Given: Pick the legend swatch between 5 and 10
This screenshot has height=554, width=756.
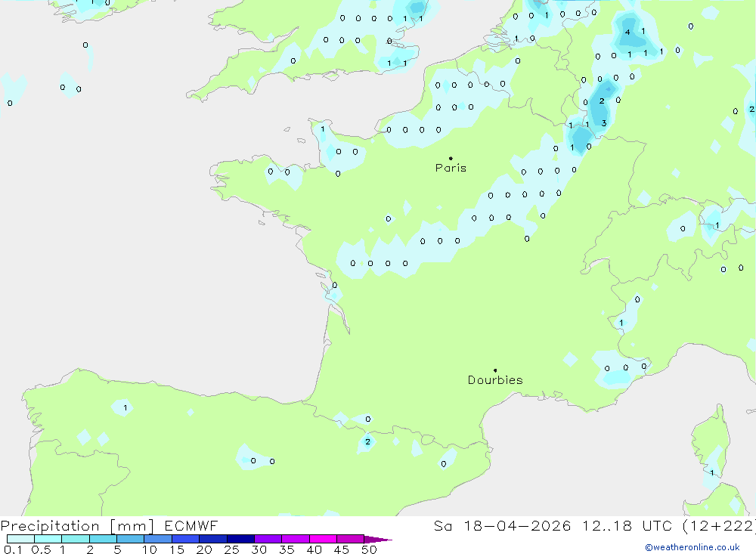Looking at the screenshot, I should pyautogui.click(x=131, y=539).
